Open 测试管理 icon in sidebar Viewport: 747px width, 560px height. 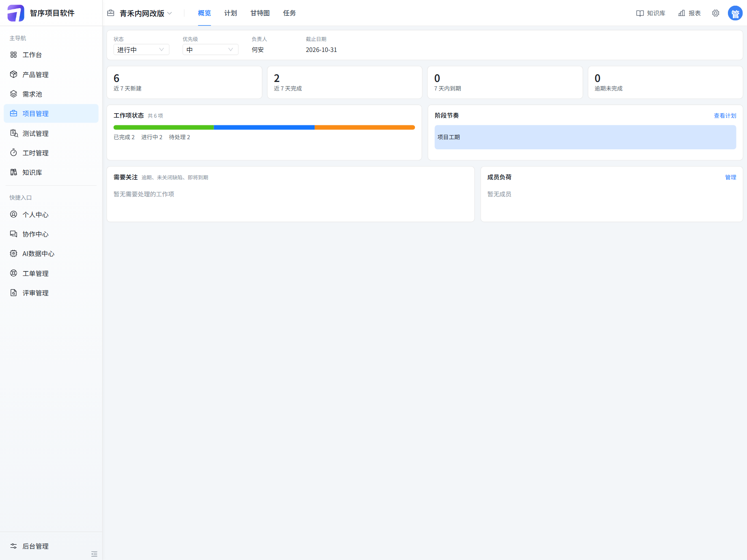13,133
